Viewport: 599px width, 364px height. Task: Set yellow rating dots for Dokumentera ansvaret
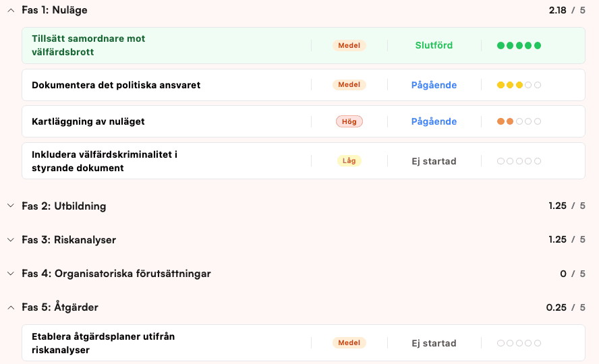pyautogui.click(x=519, y=85)
